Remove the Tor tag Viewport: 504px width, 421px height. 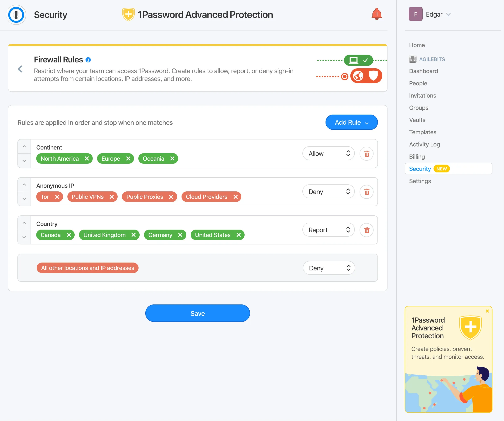57,197
